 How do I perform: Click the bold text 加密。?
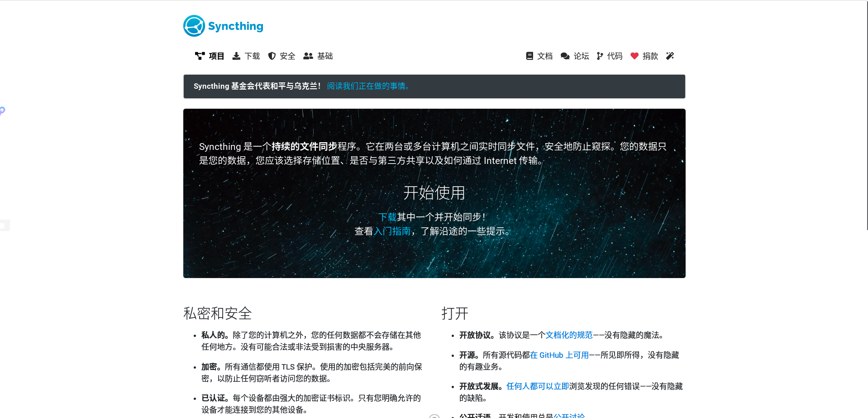(211, 367)
